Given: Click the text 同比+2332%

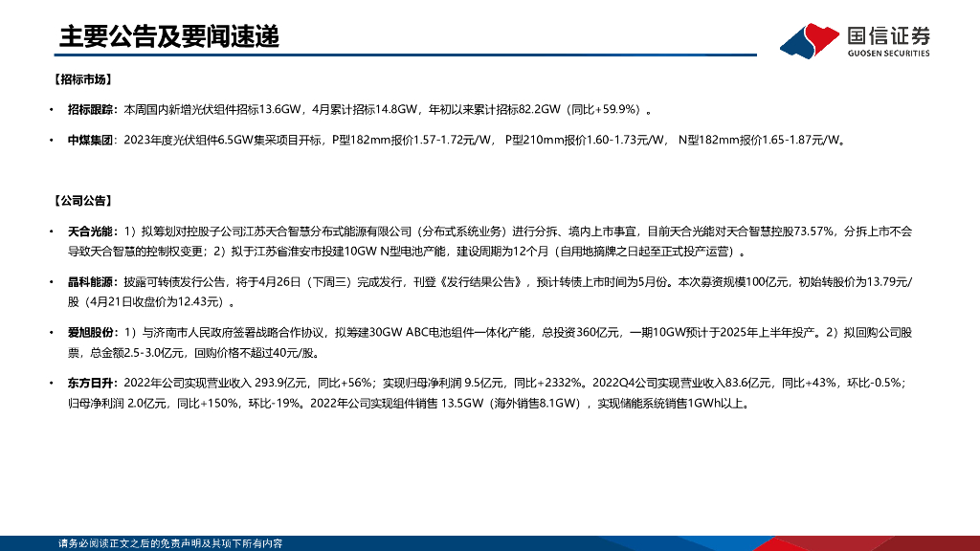Looking at the screenshot, I should tap(548, 383).
